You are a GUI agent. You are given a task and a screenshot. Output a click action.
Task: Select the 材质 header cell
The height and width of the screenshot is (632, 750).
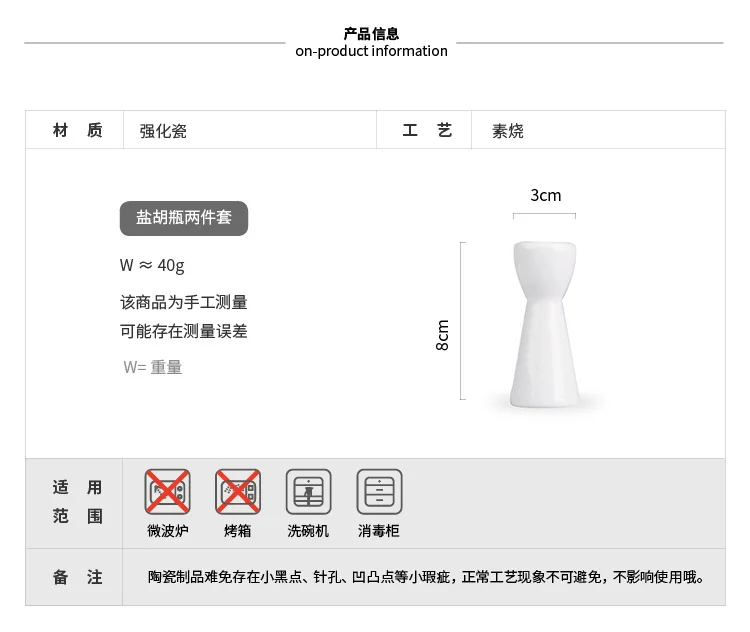click(x=77, y=130)
